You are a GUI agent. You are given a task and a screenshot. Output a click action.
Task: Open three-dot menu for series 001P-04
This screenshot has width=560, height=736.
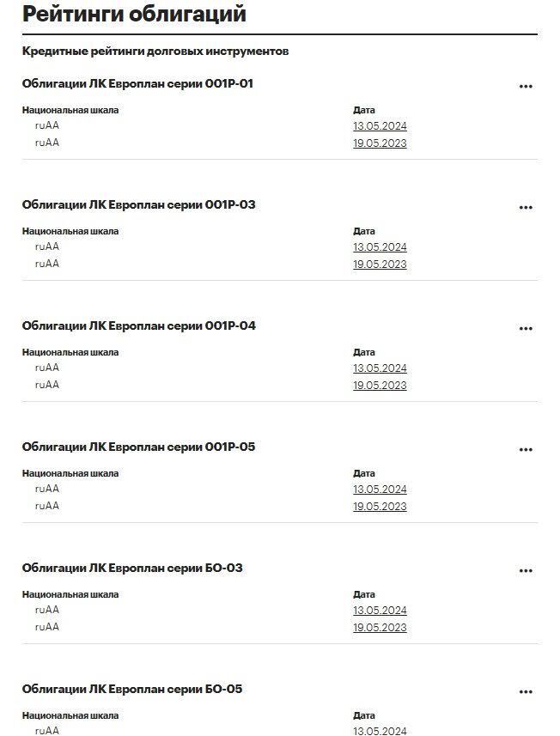click(x=526, y=329)
